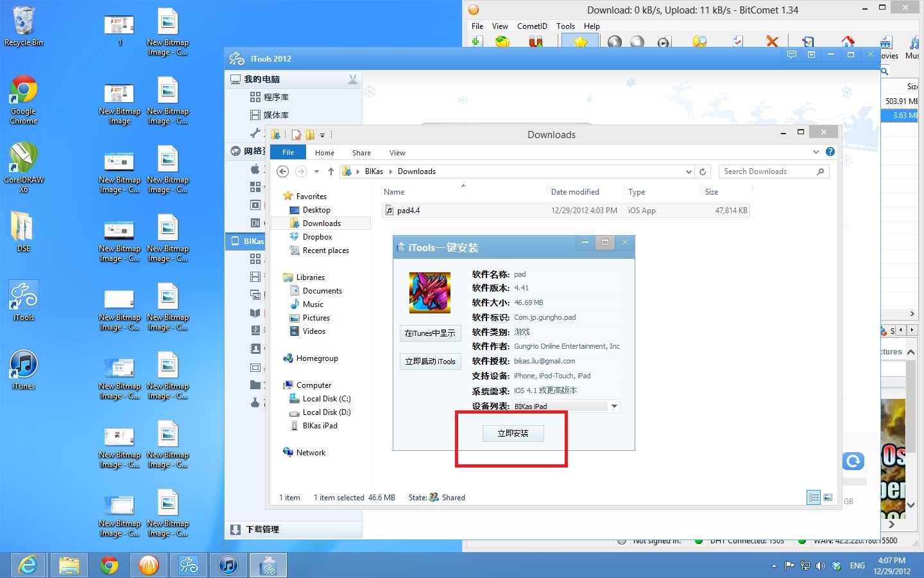Select Local Disk (D:)
This screenshot has height=578, width=924.
coord(326,412)
